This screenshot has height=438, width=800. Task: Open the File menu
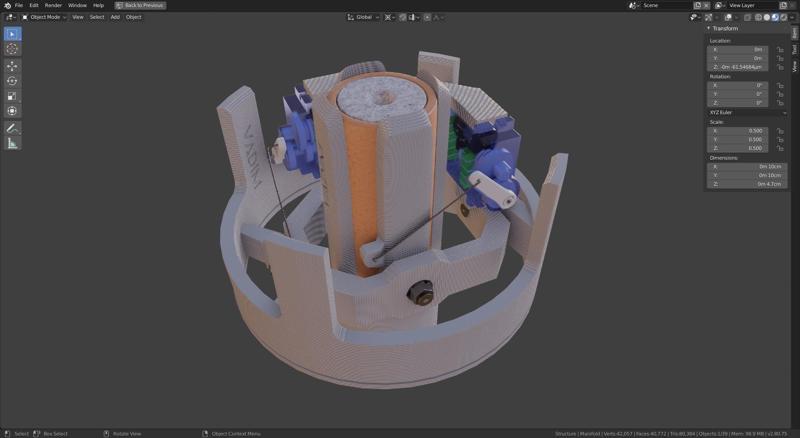click(19, 5)
